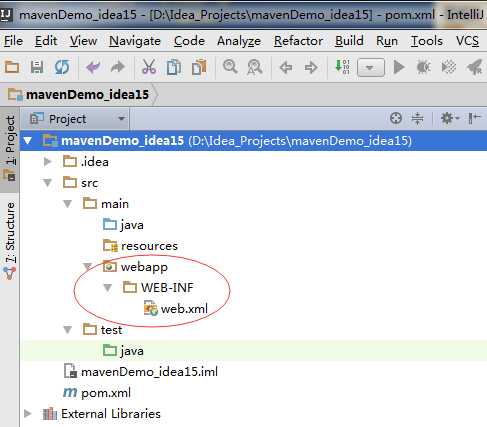This screenshot has height=427, width=487.
Task: Select External Libraries in tree
Action: click(102, 414)
